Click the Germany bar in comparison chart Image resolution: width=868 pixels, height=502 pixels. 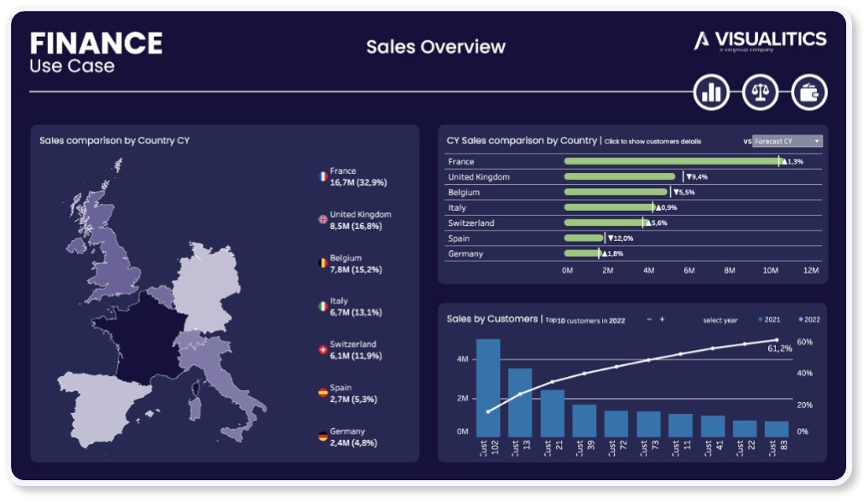pos(581,254)
